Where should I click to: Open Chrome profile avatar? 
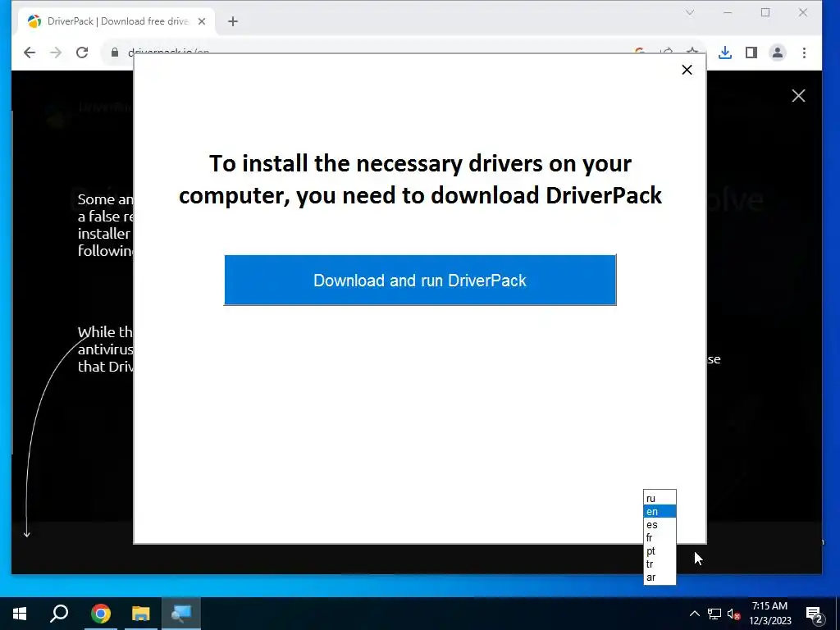click(778, 52)
